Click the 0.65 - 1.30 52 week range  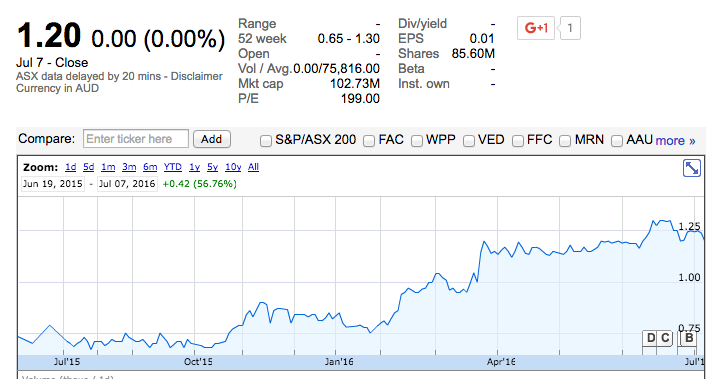pyautogui.click(x=348, y=39)
